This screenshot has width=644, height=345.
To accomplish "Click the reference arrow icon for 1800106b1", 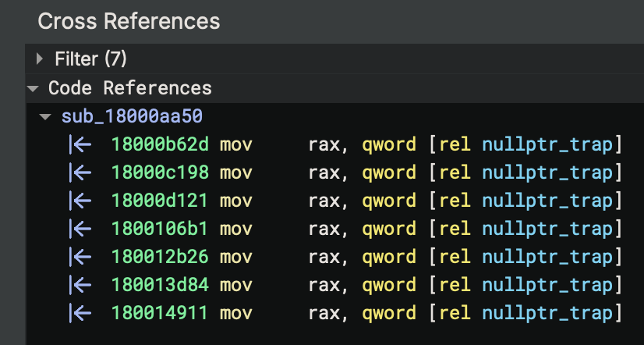I will tap(80, 229).
